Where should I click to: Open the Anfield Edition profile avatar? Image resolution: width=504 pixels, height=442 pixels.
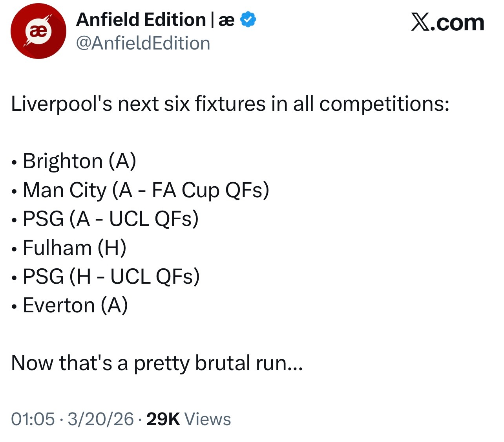tap(38, 31)
